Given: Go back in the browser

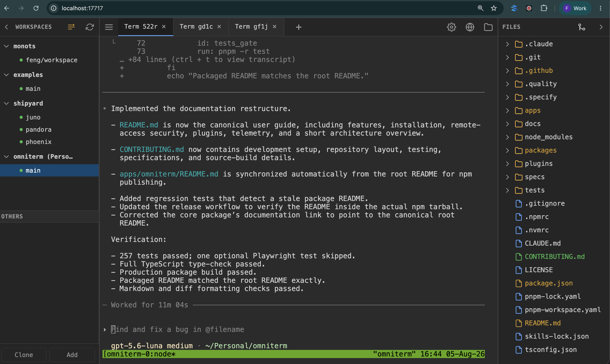Looking at the screenshot, I should point(7,8).
